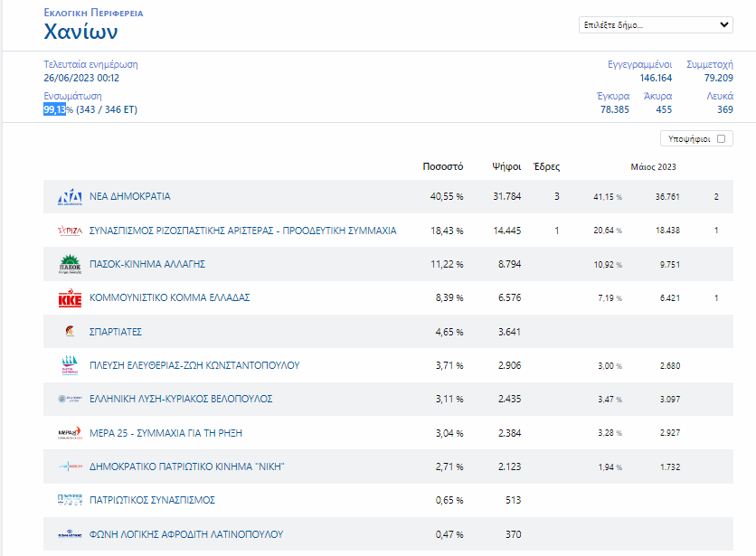Click the Φωνή Λογικής party logo

point(70,533)
